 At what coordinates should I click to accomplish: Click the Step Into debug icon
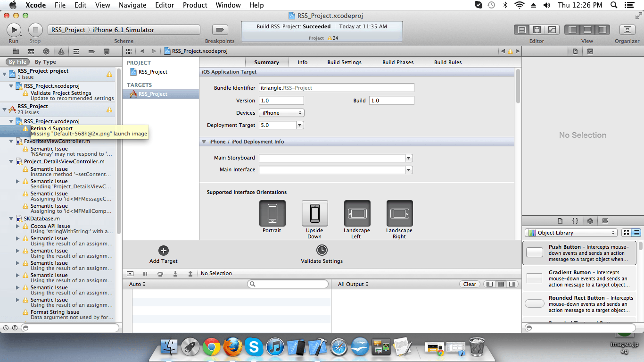coord(175,274)
